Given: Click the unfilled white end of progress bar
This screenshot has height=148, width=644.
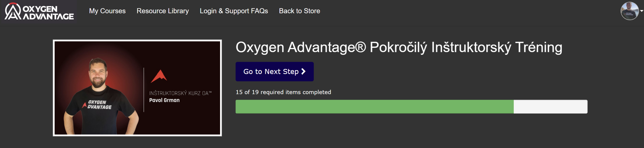Looking at the screenshot, I should click(x=550, y=107).
